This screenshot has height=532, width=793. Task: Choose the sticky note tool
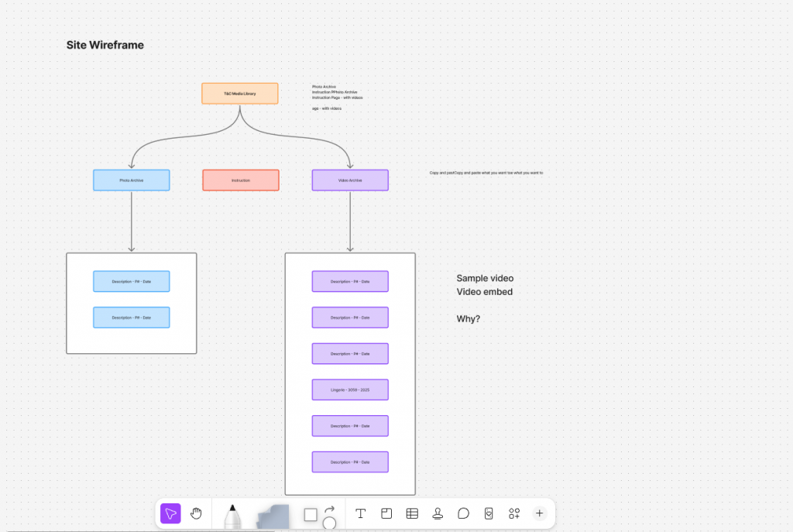click(272, 517)
